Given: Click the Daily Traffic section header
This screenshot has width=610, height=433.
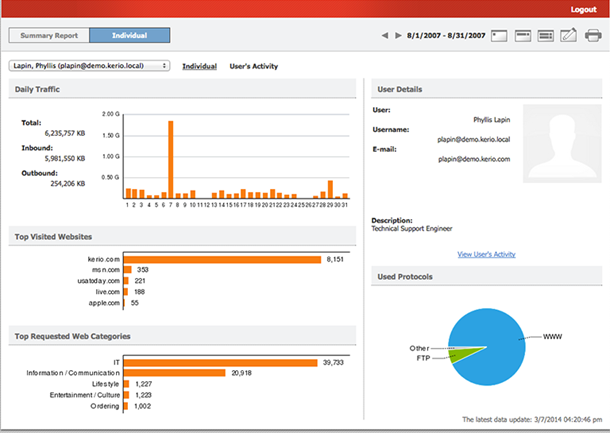Looking at the screenshot, I should pyautogui.click(x=182, y=89).
